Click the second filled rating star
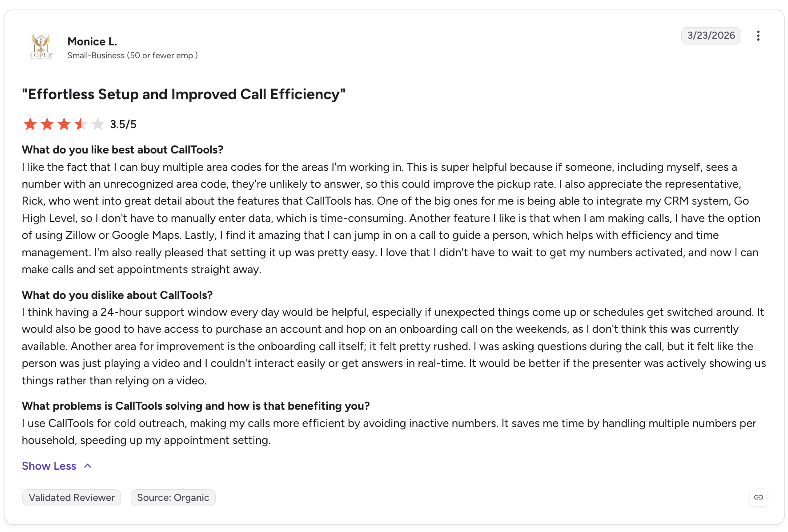The height and width of the screenshot is (532, 788). click(x=47, y=124)
